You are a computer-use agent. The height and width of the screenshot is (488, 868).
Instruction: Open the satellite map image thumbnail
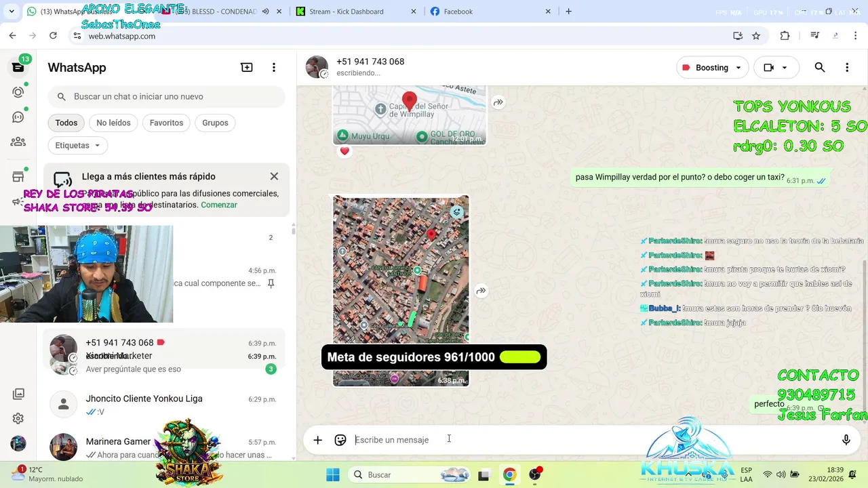401,291
